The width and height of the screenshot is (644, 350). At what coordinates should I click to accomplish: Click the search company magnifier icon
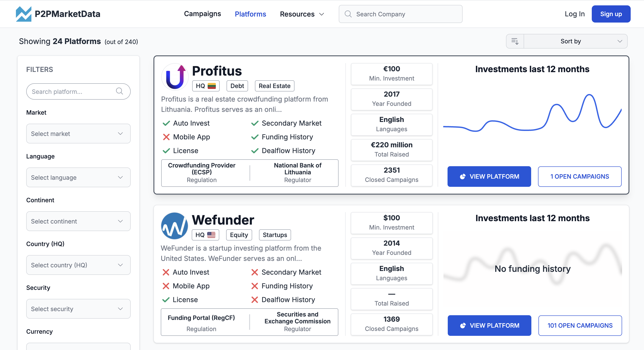tap(348, 14)
